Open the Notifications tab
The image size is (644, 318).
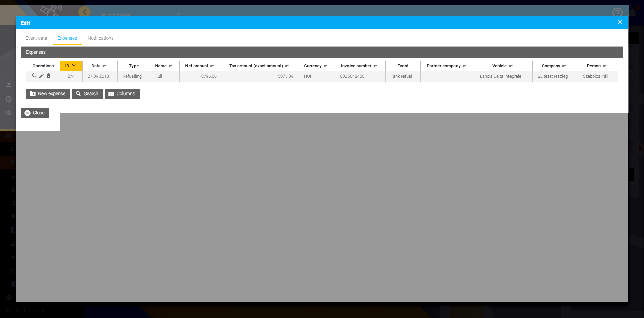click(100, 38)
